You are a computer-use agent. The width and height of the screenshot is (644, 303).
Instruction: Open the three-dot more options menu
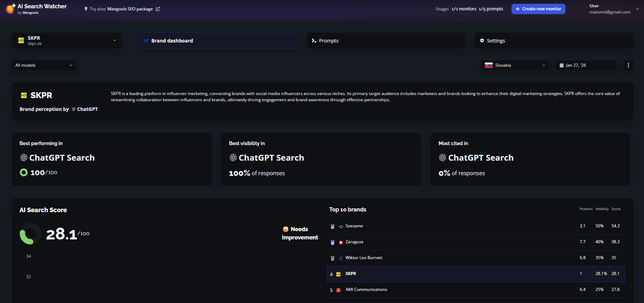pyautogui.click(x=628, y=65)
